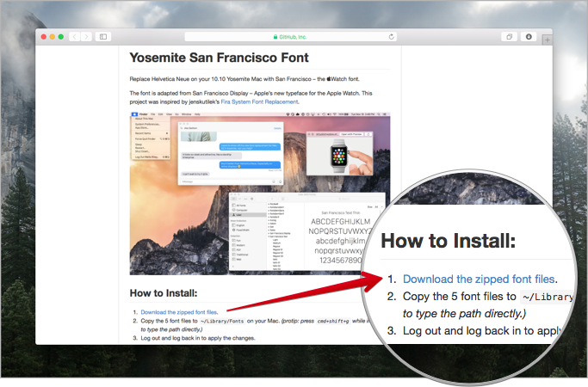The image size is (588, 387).
Task: Go forward with Safari's forward arrow
Action: pos(86,37)
